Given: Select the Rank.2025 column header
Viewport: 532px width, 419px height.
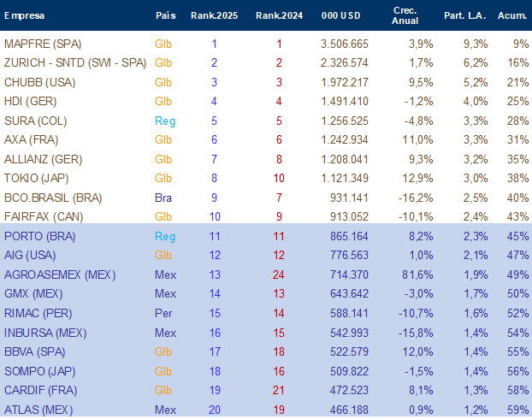Looking at the screenshot, I should [x=214, y=15].
